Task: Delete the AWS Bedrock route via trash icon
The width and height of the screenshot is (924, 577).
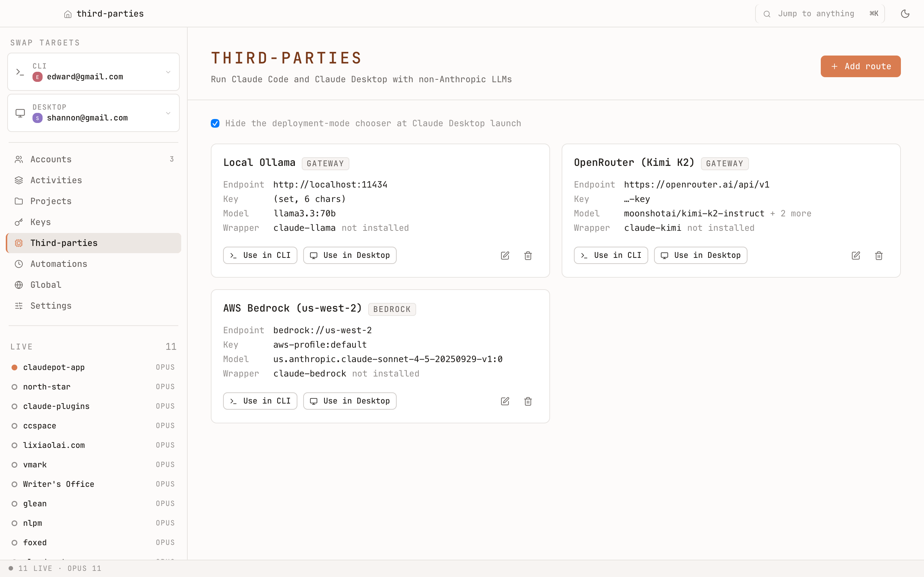Action: [528, 401]
